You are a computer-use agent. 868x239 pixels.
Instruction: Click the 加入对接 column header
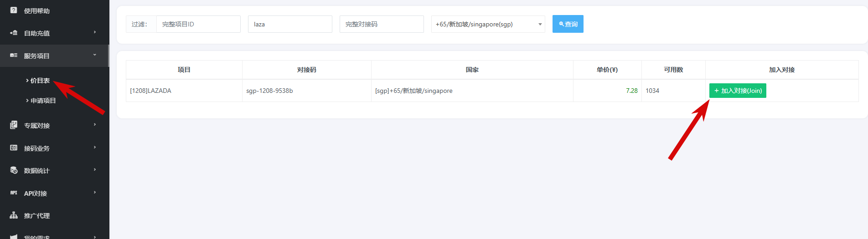(x=782, y=70)
